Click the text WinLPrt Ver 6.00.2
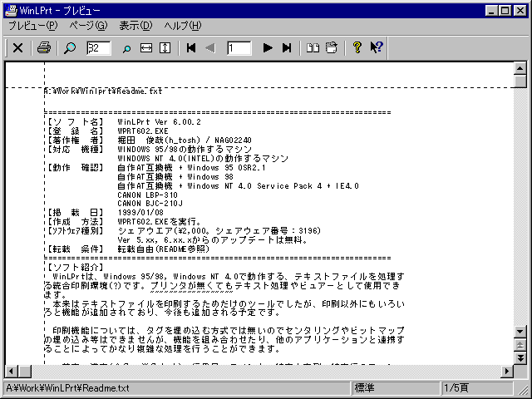Image resolution: width=532 pixels, height=399 pixels. click(159, 122)
